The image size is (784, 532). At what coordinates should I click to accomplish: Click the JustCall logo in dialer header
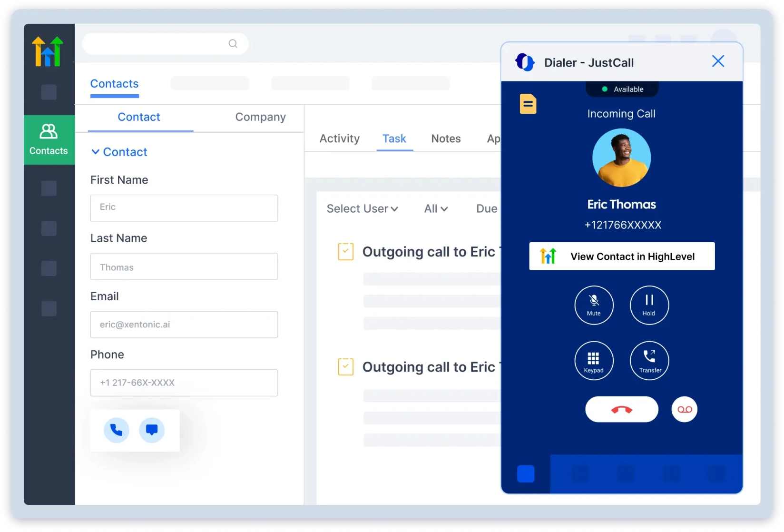coord(525,62)
